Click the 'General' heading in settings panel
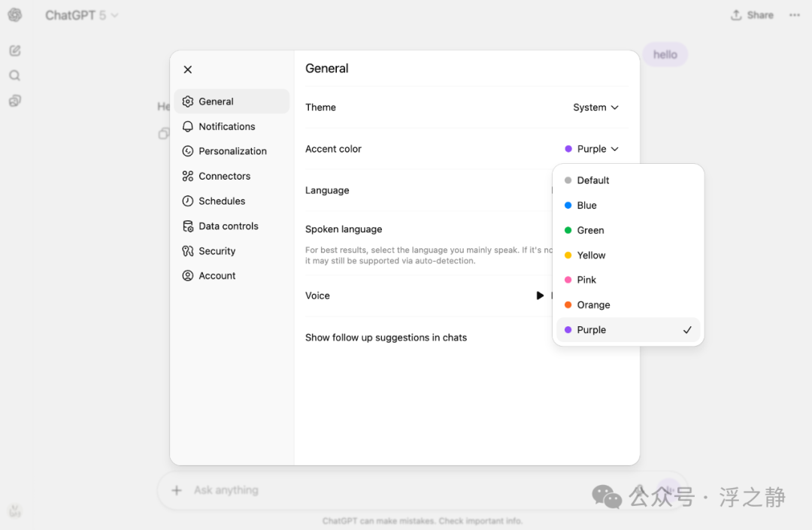The height and width of the screenshot is (530, 812). click(327, 68)
